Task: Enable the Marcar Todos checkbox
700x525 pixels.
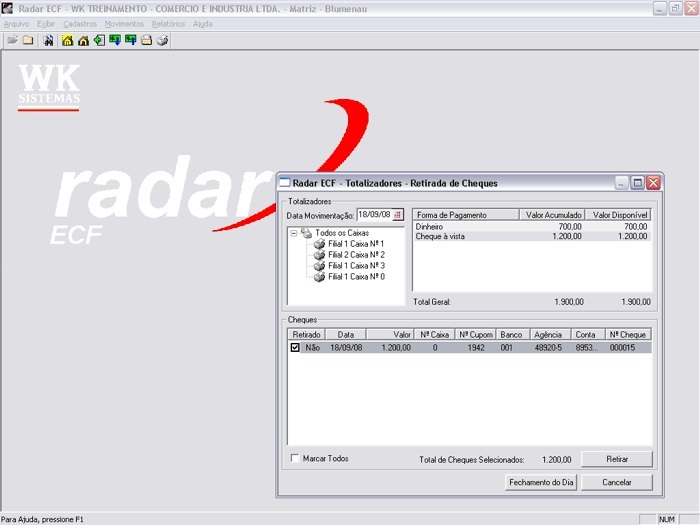Action: (295, 459)
